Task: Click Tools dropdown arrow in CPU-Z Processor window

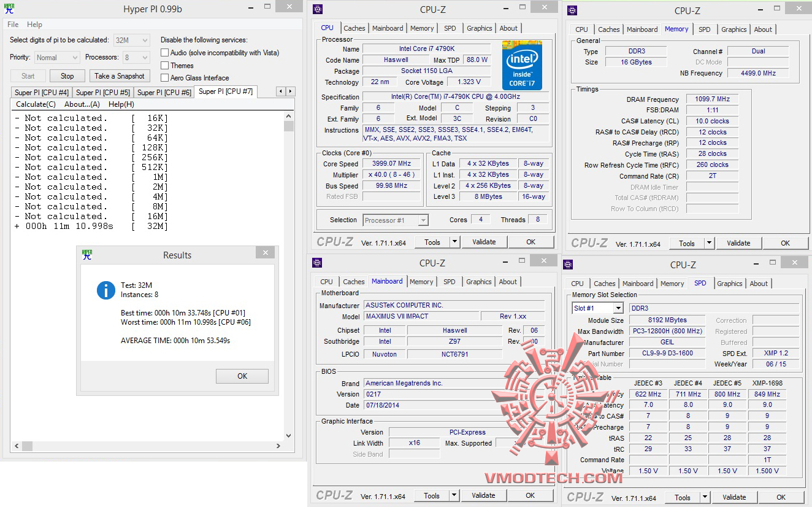Action: 454,242
